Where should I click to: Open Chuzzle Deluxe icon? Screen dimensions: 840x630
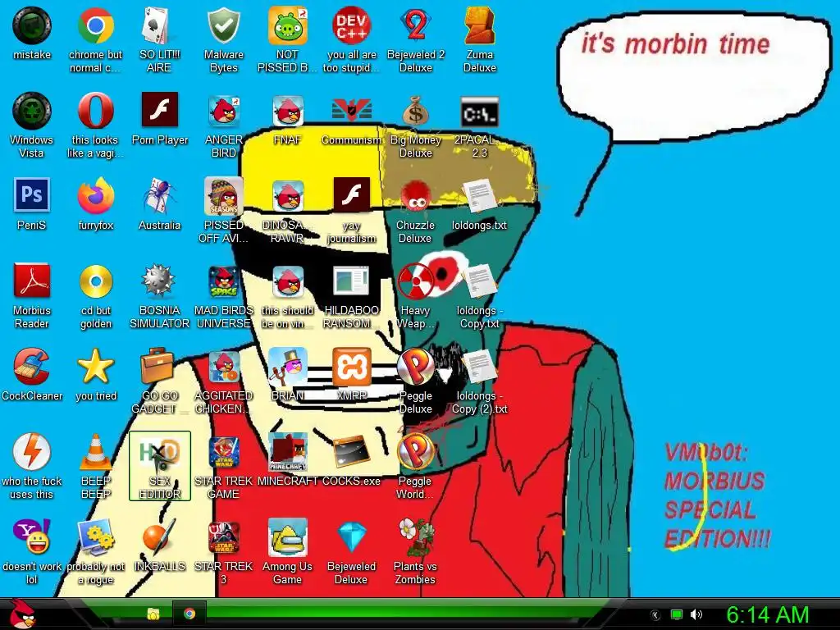click(x=416, y=197)
